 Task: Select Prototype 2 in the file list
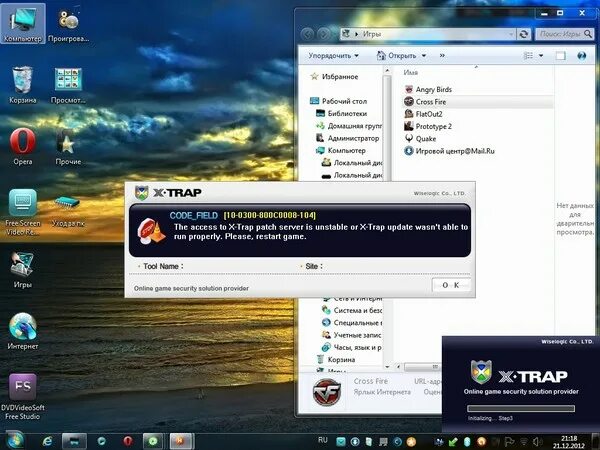click(428, 126)
